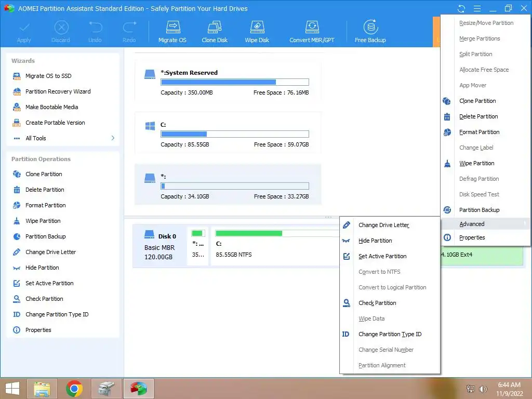Click the Migrate OS toolbar icon
Image resolution: width=532 pixels, height=399 pixels.
tap(172, 32)
